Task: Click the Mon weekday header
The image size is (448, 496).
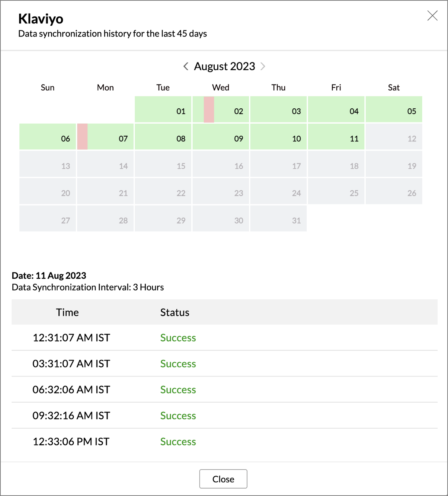Action: (x=105, y=88)
